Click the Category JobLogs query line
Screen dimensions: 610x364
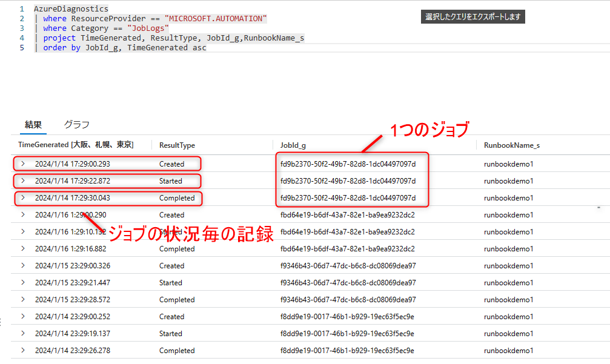click(x=102, y=28)
